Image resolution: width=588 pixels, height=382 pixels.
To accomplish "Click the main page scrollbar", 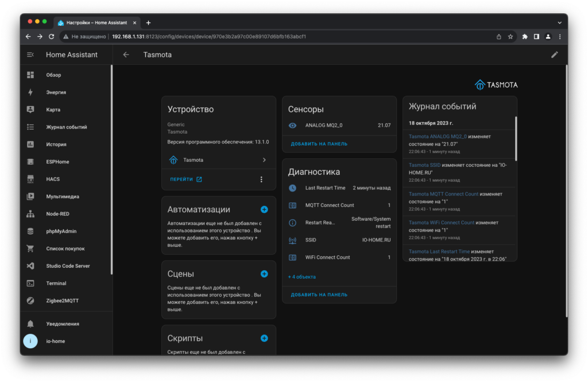I will tap(566, 191).
